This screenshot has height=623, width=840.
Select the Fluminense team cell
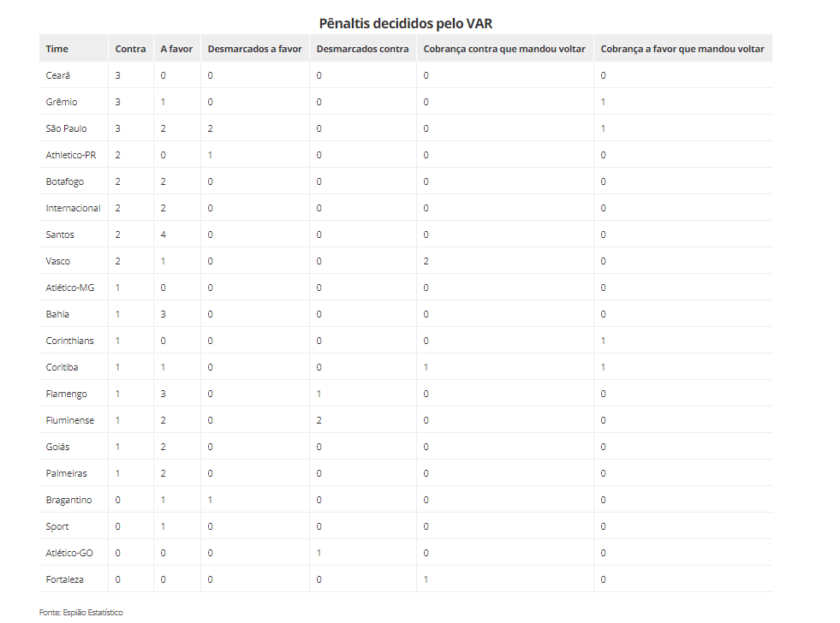pos(70,420)
